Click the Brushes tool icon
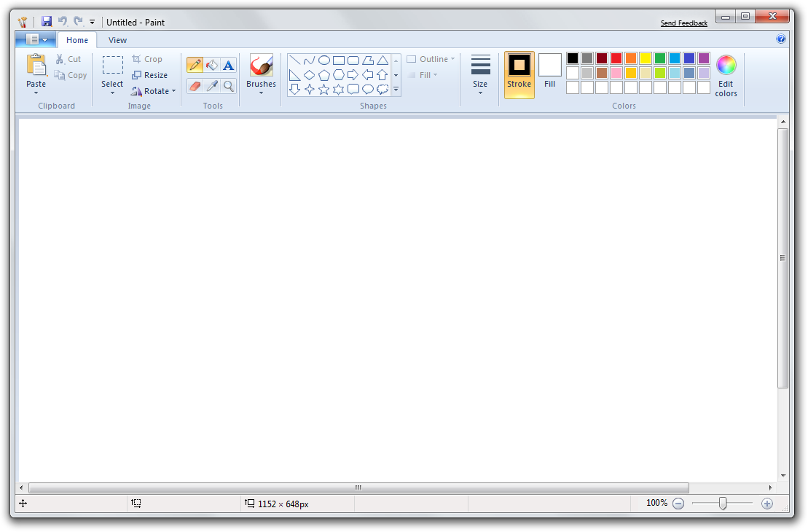The height and width of the screenshot is (532, 808). click(262, 66)
